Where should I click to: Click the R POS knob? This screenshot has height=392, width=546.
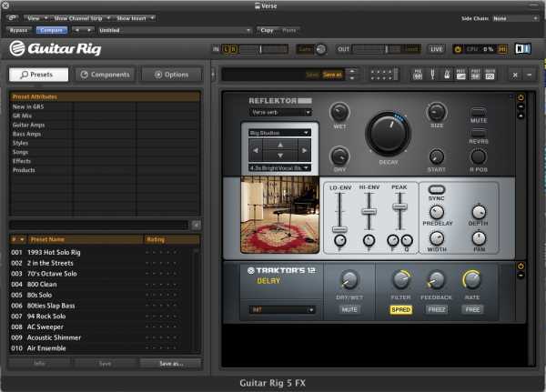click(x=479, y=156)
